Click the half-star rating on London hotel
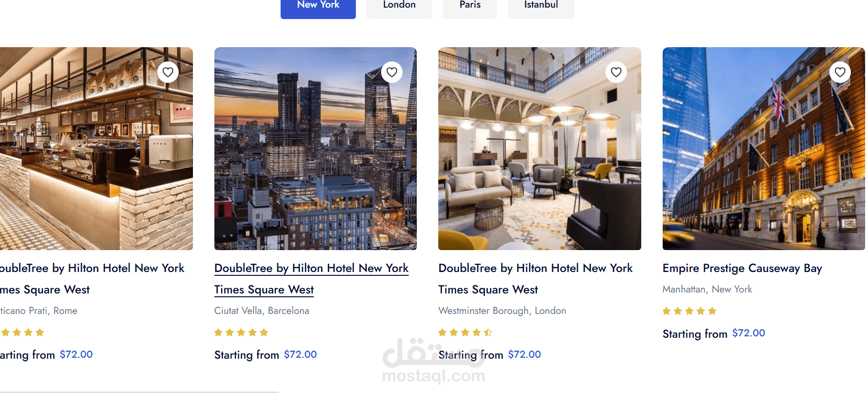This screenshot has height=393, width=868. pyautogui.click(x=465, y=333)
